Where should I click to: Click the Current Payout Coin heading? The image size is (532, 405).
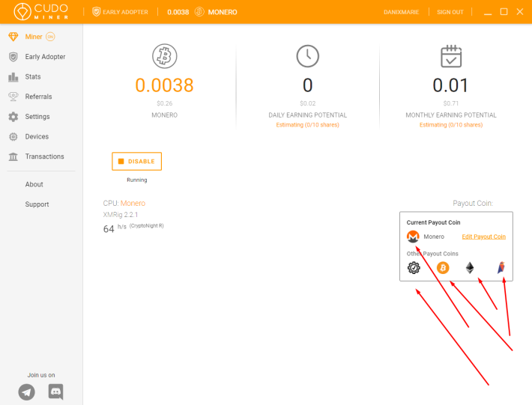pyautogui.click(x=433, y=222)
